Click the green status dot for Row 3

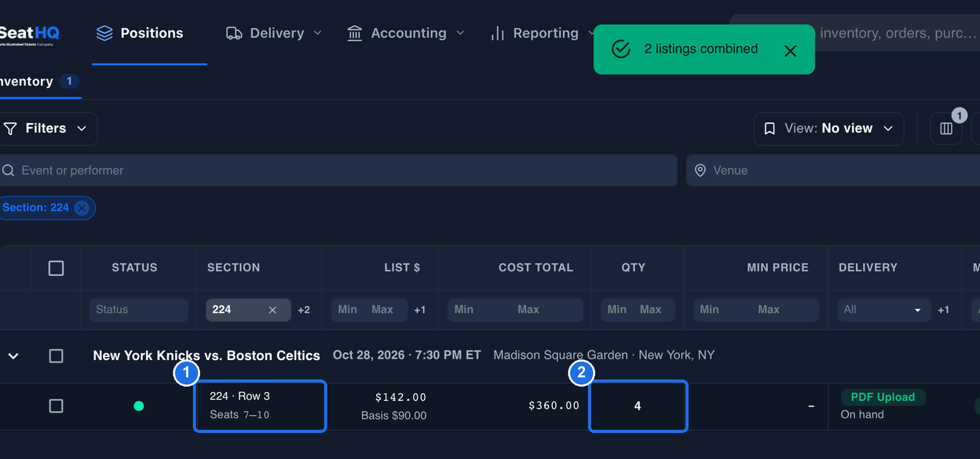[139, 406]
